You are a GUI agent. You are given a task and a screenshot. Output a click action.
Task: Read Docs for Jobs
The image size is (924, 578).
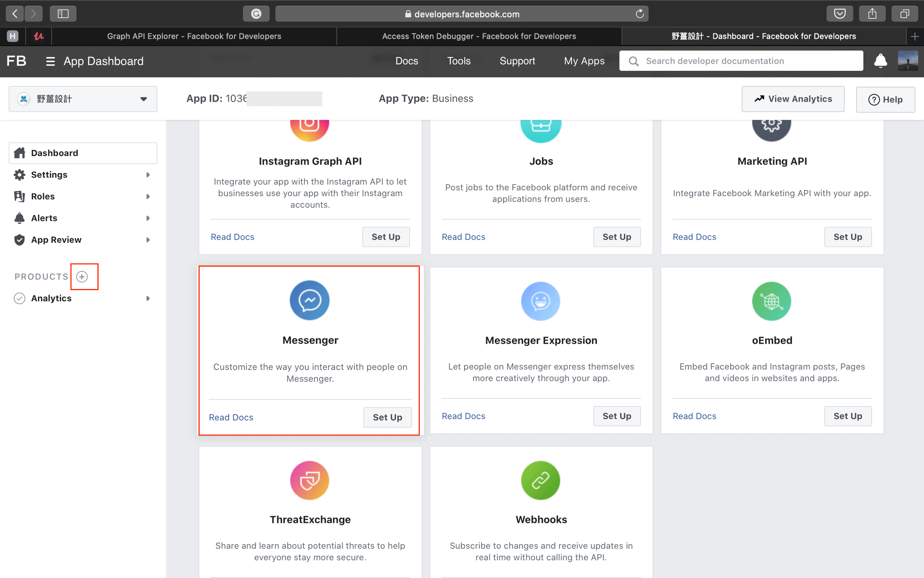point(464,237)
